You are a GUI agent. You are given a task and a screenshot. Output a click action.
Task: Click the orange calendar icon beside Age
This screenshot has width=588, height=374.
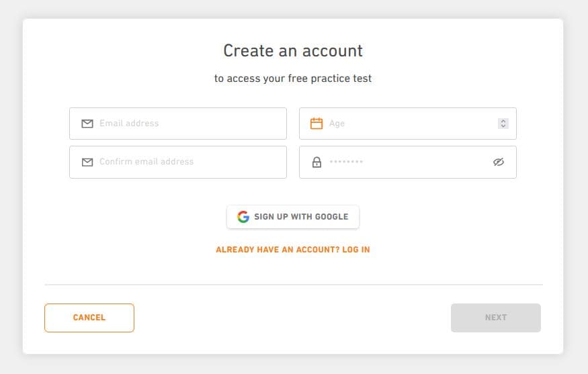click(317, 124)
